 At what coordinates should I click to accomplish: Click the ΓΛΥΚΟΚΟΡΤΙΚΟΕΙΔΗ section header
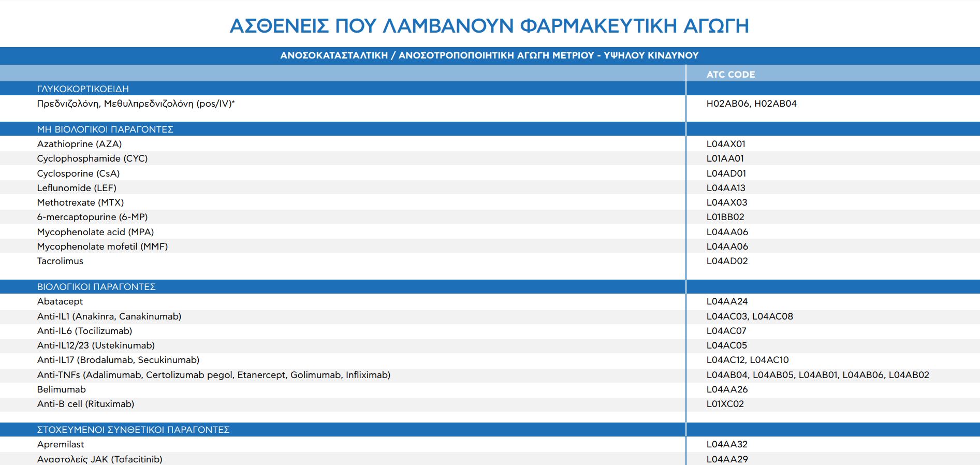point(83,89)
